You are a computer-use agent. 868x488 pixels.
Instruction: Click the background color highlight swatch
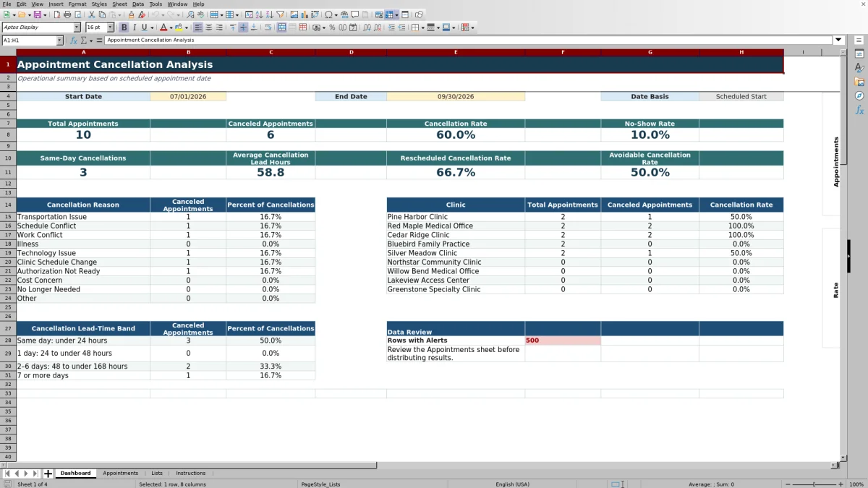(x=179, y=27)
